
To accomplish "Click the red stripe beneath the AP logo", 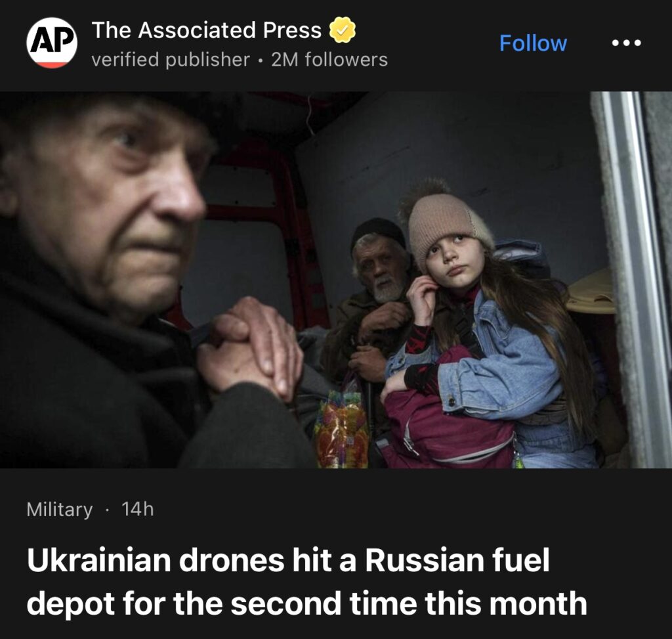I will point(52,65).
